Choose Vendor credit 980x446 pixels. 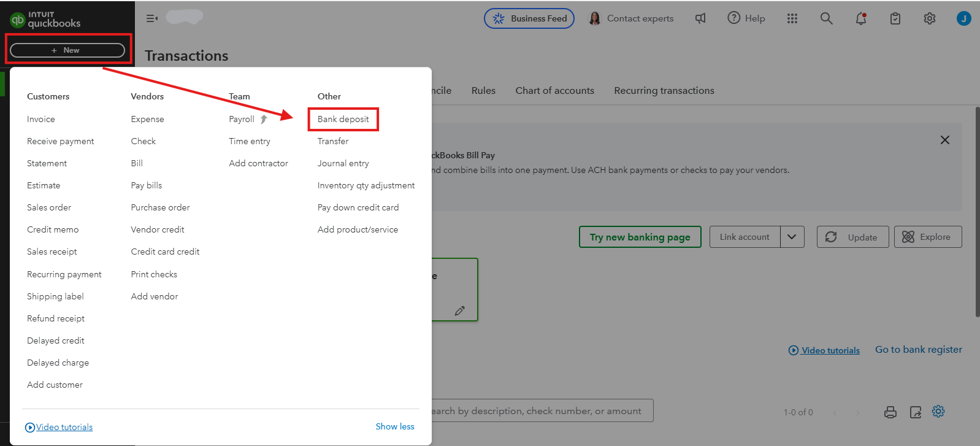pos(158,229)
